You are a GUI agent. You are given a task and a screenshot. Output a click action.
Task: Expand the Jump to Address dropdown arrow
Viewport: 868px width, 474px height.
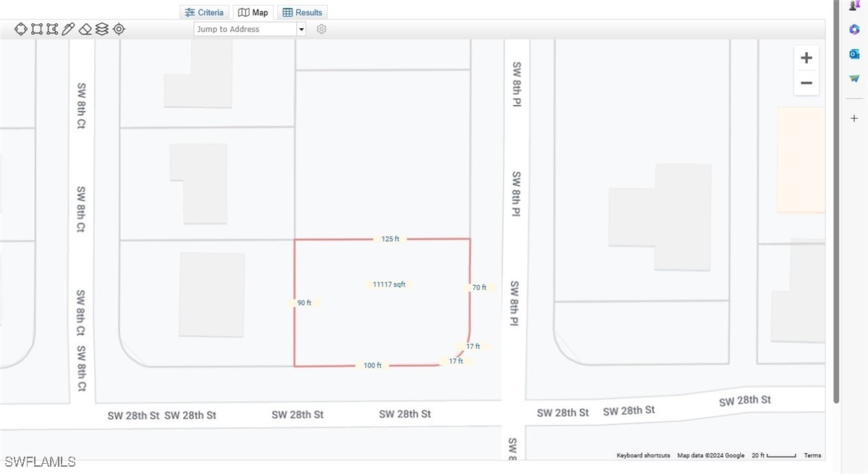301,30
